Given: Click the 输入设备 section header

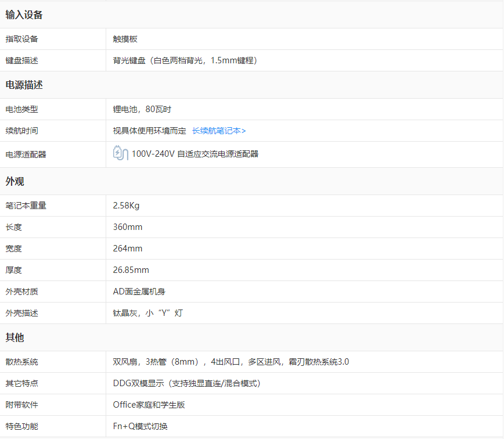Looking at the screenshot, I should point(24,15).
